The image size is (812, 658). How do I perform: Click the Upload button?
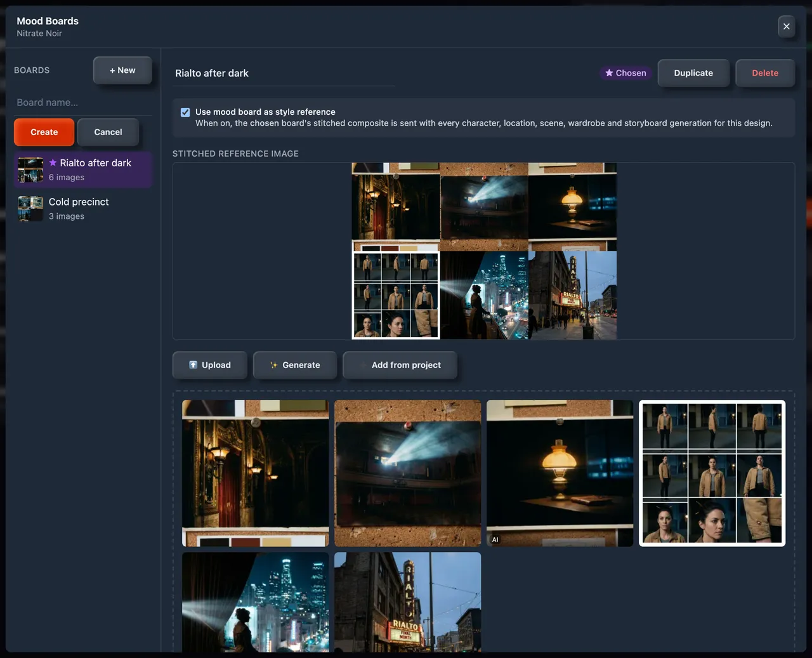pos(210,365)
